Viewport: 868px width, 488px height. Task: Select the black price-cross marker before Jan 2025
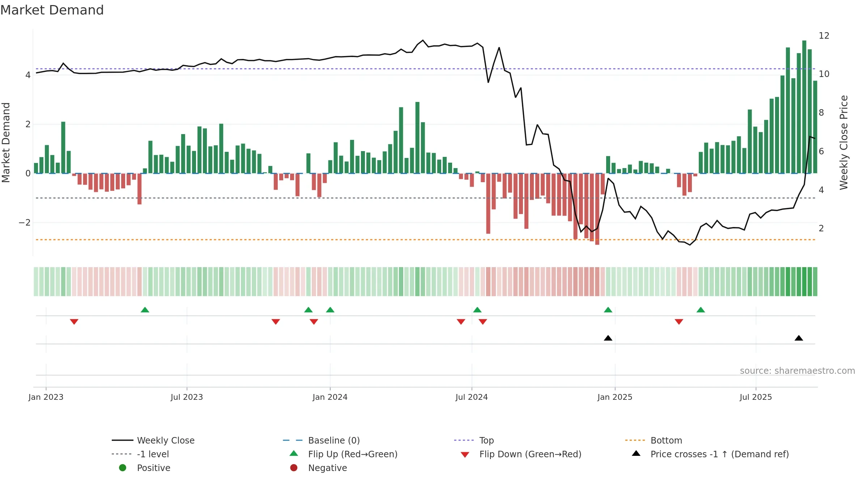[608, 338]
